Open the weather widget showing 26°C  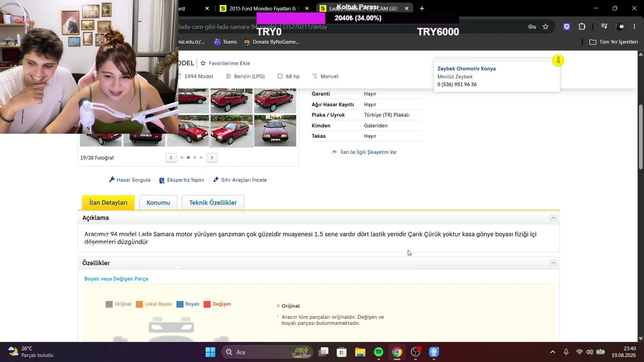click(31, 352)
